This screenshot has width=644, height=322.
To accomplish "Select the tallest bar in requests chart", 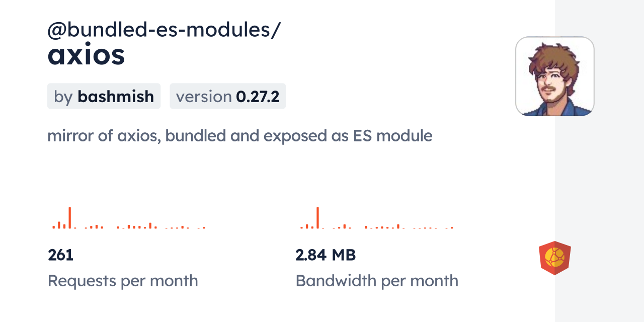I will (70, 217).
